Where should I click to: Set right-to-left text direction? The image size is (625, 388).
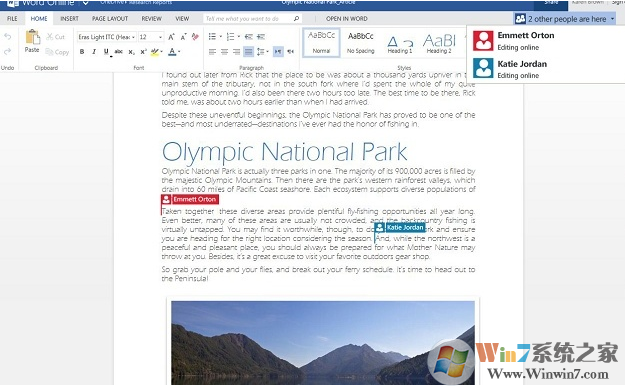[x=291, y=52]
